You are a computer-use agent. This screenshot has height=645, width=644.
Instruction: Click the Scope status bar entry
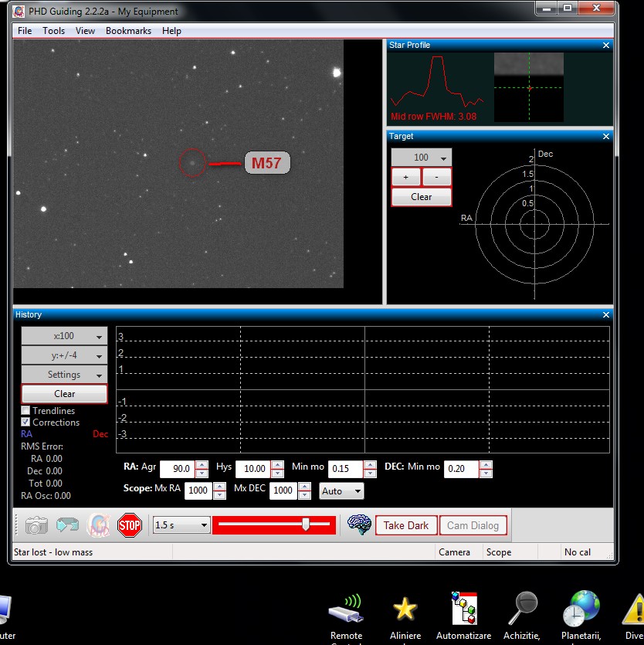point(499,552)
